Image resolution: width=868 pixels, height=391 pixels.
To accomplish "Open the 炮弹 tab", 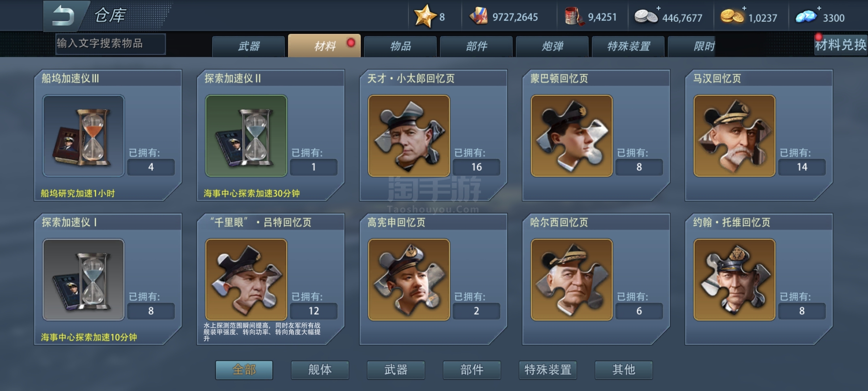I will (x=552, y=46).
